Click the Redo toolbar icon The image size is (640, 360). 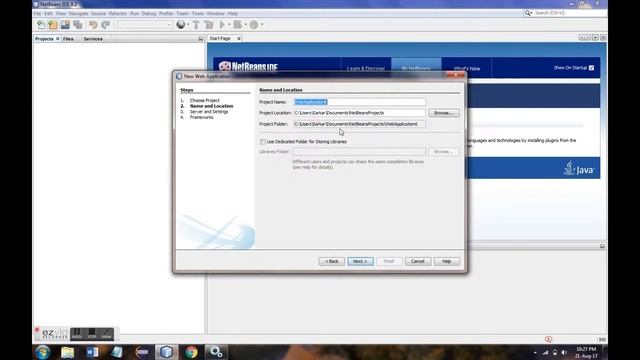point(105,25)
